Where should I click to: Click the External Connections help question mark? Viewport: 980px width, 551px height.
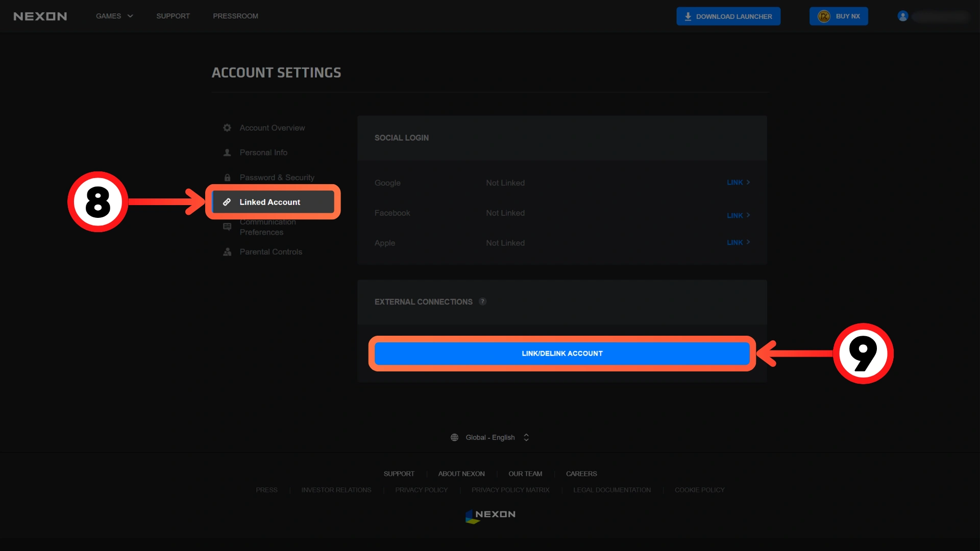[x=482, y=302]
